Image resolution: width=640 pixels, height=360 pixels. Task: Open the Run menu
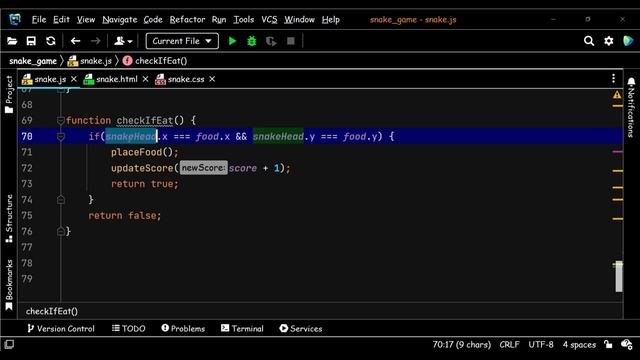point(219,20)
